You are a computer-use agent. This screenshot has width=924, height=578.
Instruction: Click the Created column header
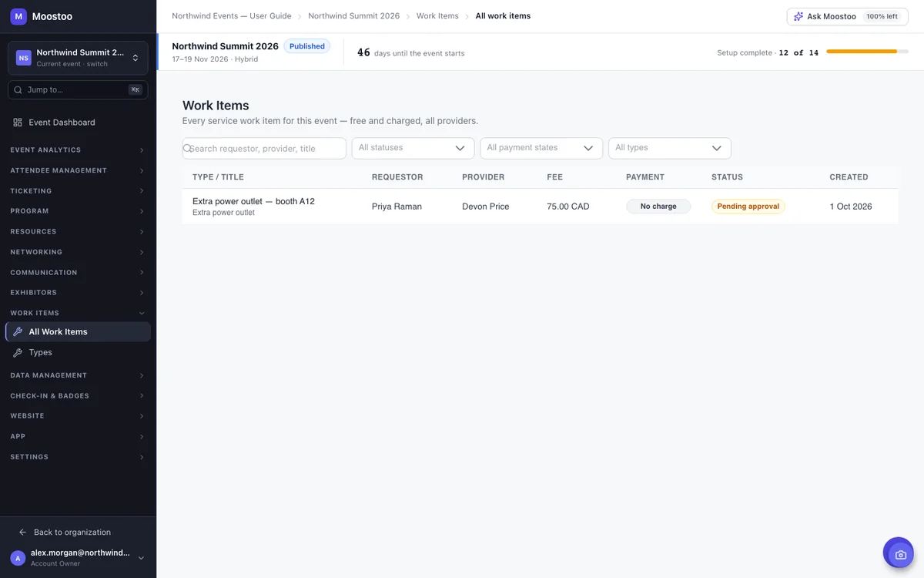(x=849, y=177)
